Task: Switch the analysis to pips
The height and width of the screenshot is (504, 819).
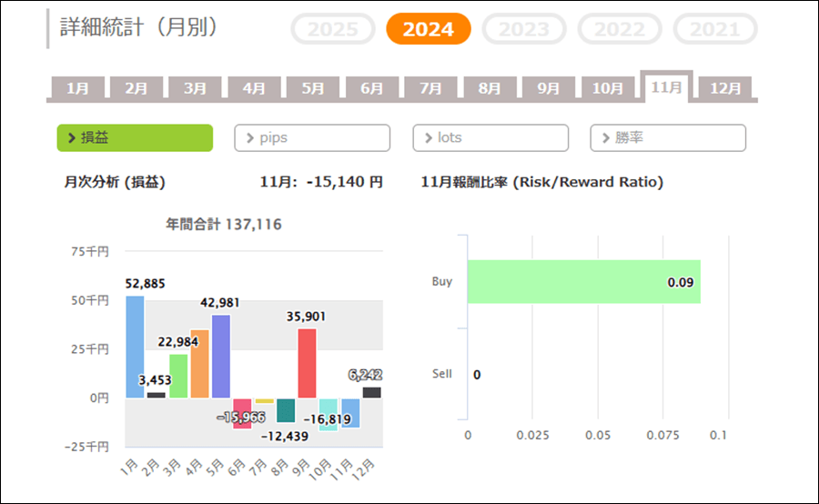Action: (312, 137)
